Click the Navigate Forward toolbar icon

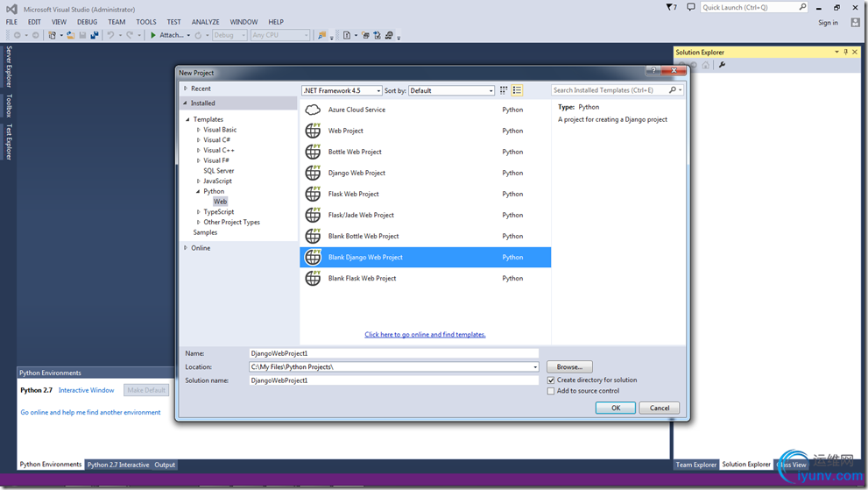[x=35, y=35]
